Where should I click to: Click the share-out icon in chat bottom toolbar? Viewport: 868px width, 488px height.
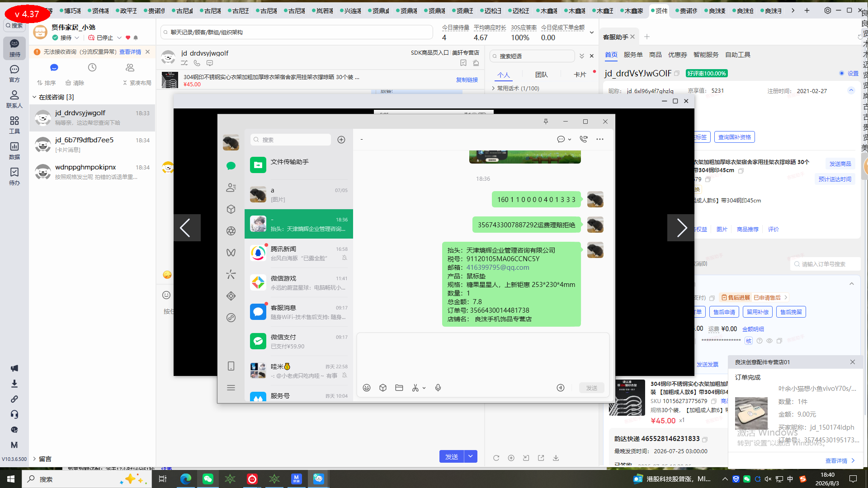(541, 458)
